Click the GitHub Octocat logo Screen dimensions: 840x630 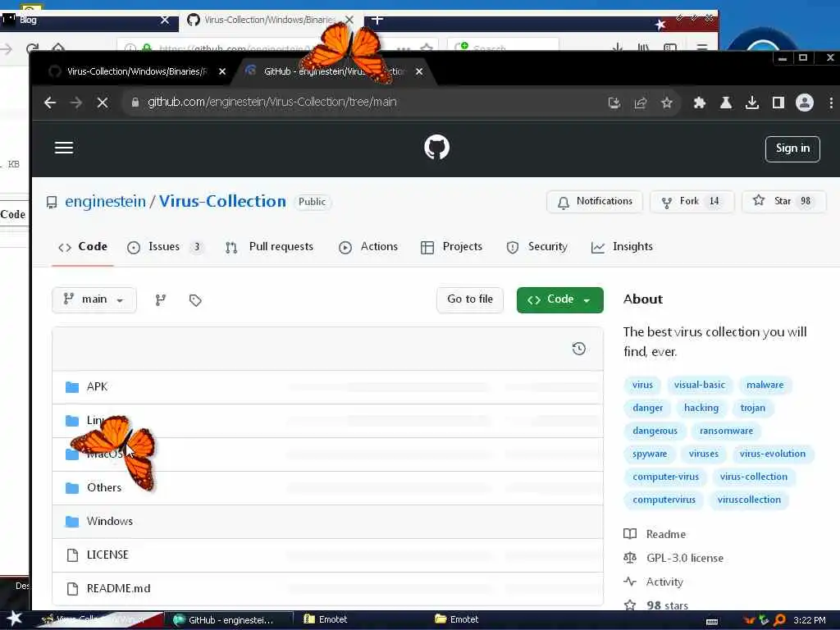[436, 148]
